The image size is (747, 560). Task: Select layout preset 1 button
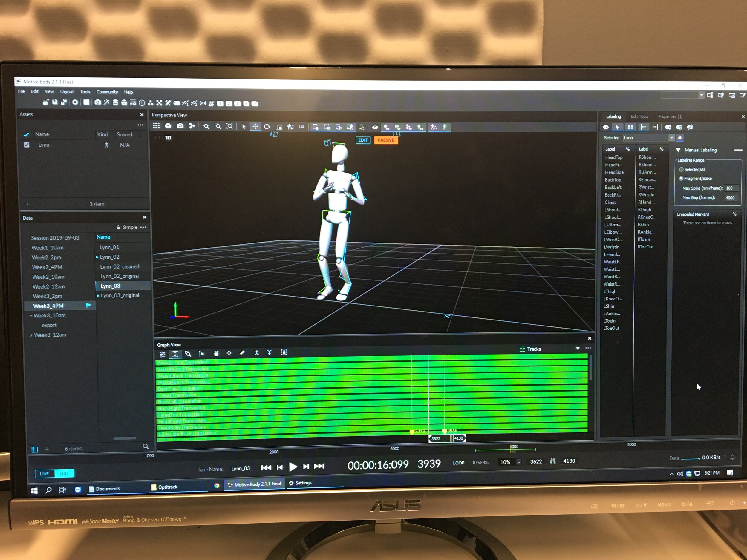[220, 104]
